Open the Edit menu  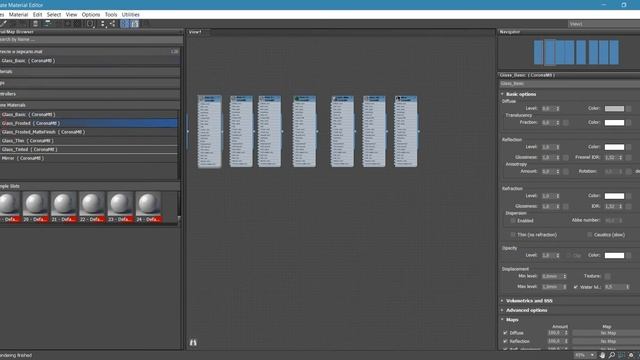pos(37,14)
